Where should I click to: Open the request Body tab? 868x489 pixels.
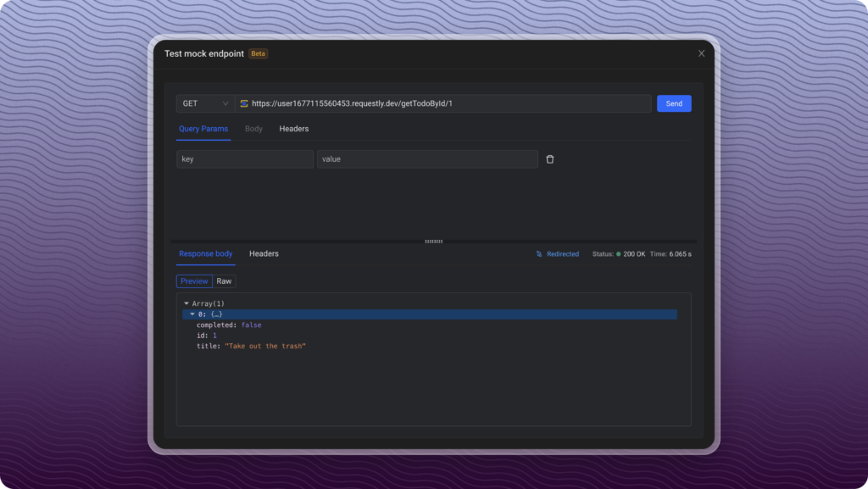tap(253, 129)
